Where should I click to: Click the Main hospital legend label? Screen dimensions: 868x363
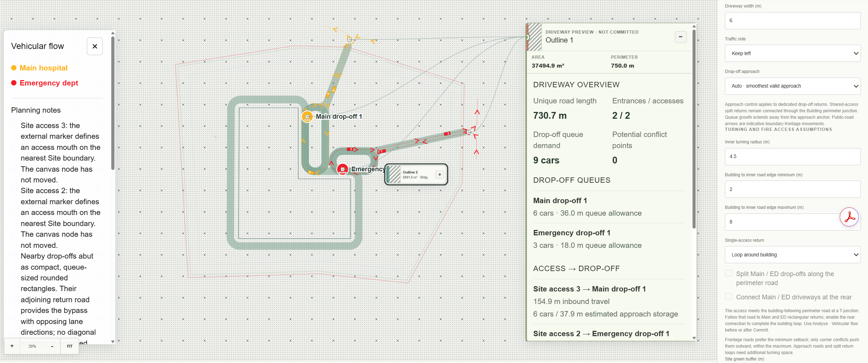(x=44, y=68)
